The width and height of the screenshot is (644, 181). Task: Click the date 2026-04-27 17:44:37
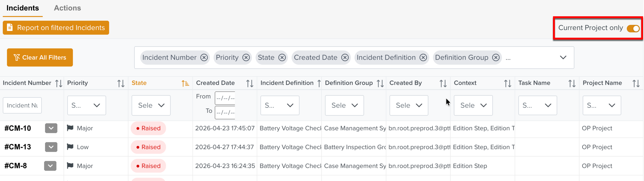click(x=225, y=147)
